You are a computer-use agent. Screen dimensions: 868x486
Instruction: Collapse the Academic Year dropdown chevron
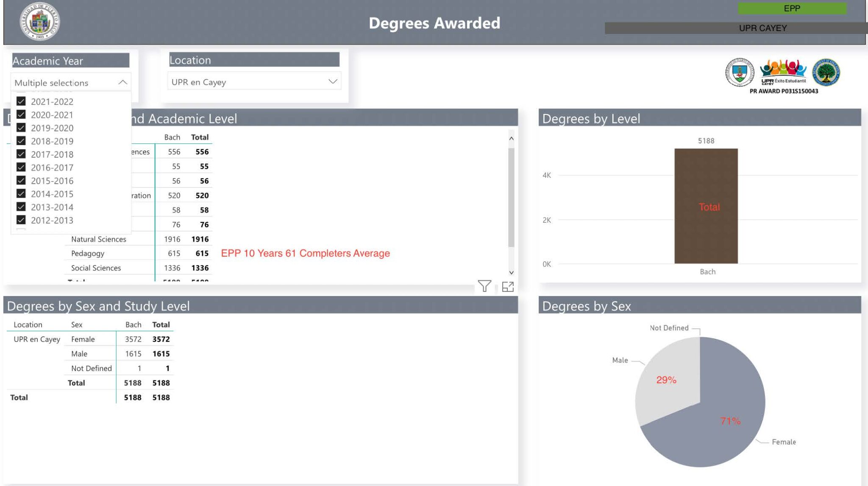coord(122,82)
